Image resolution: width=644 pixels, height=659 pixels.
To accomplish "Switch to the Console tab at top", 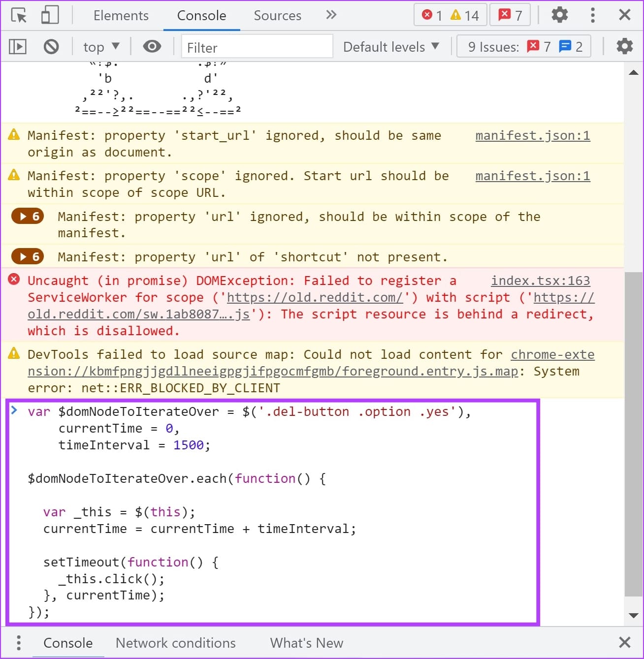I will pos(201,16).
